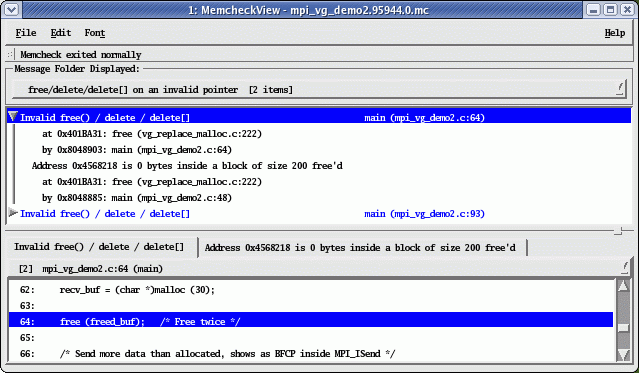Open the Message Folder Displayed dropdown
The image size is (639, 373).
click(x=319, y=90)
